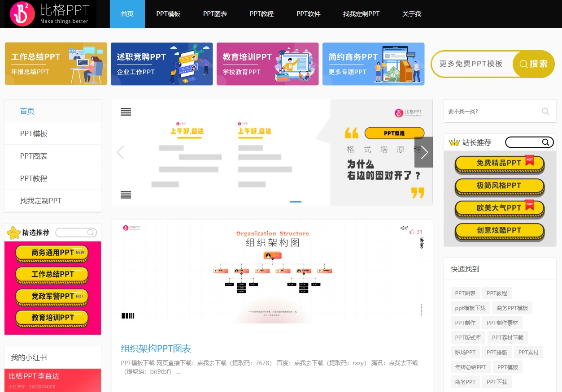The width and height of the screenshot is (562, 392).
Task: Click the 商务PPT模板 tag under 快速找到
Action: click(x=513, y=308)
